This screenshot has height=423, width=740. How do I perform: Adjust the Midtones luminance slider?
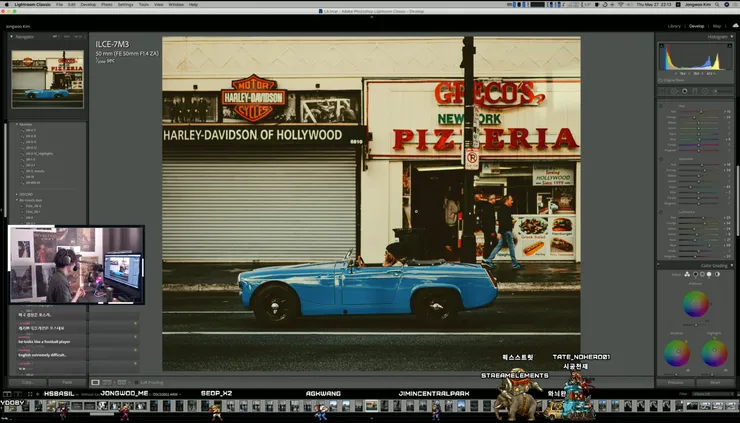[696, 325]
